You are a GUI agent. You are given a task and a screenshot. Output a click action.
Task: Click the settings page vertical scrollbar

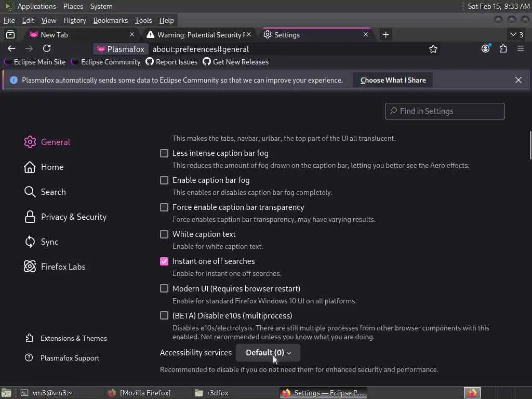pos(530,145)
